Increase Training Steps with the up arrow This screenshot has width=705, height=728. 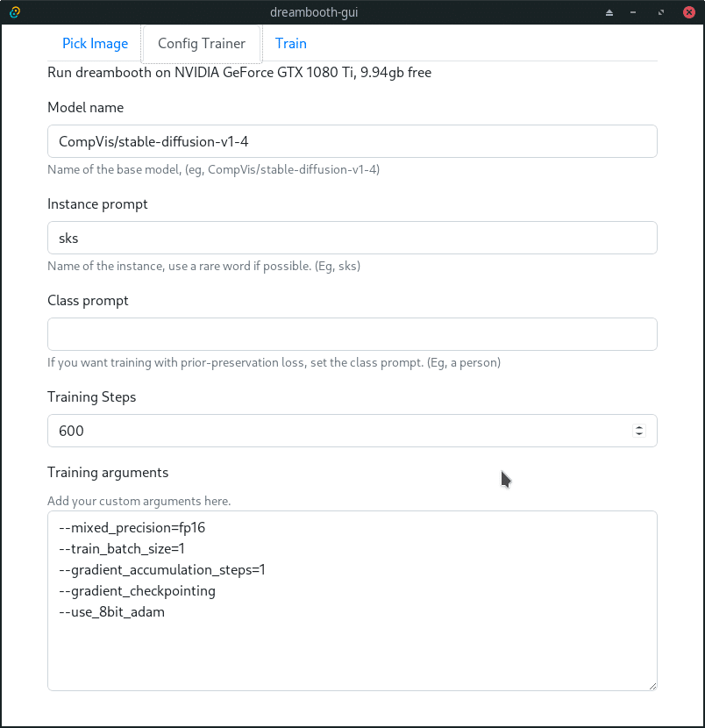coord(639,426)
